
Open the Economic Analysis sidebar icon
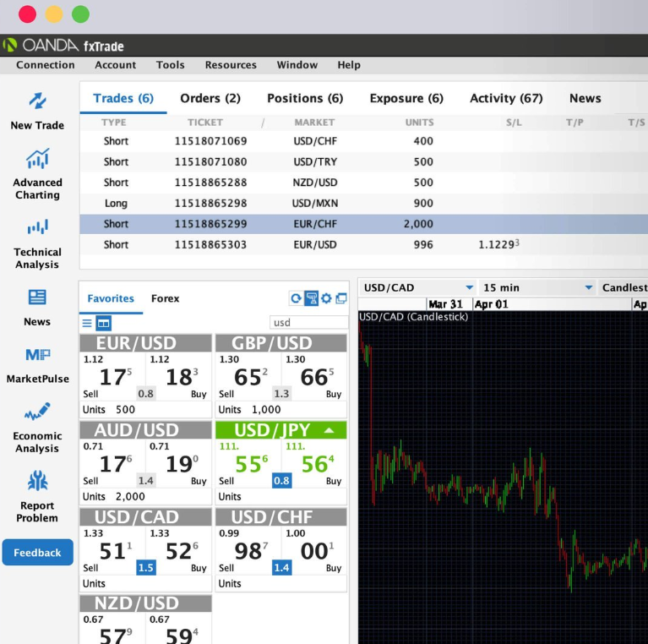pos(38,412)
